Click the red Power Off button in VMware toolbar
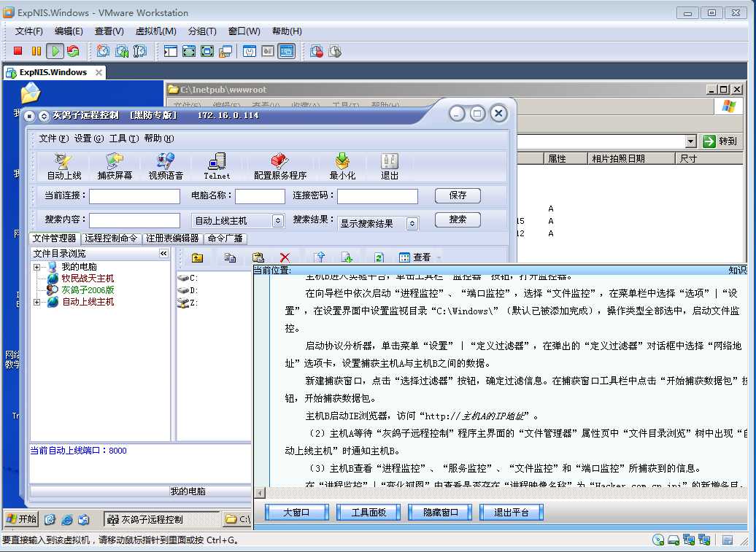756x552 pixels. pos(18,50)
